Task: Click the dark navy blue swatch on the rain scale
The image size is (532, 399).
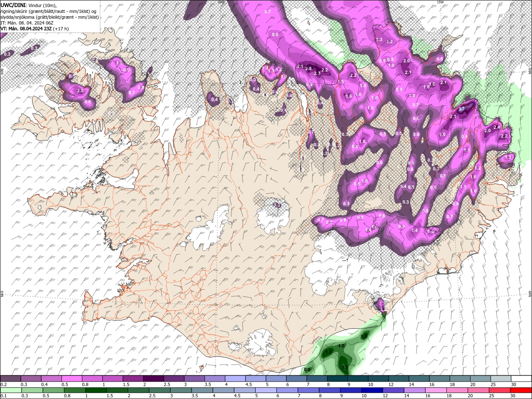Action: (x=372, y=390)
